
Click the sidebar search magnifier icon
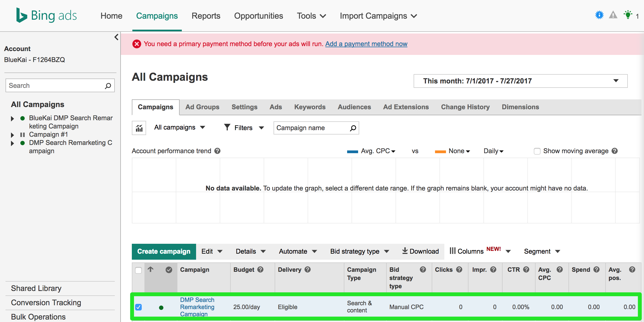pos(108,86)
